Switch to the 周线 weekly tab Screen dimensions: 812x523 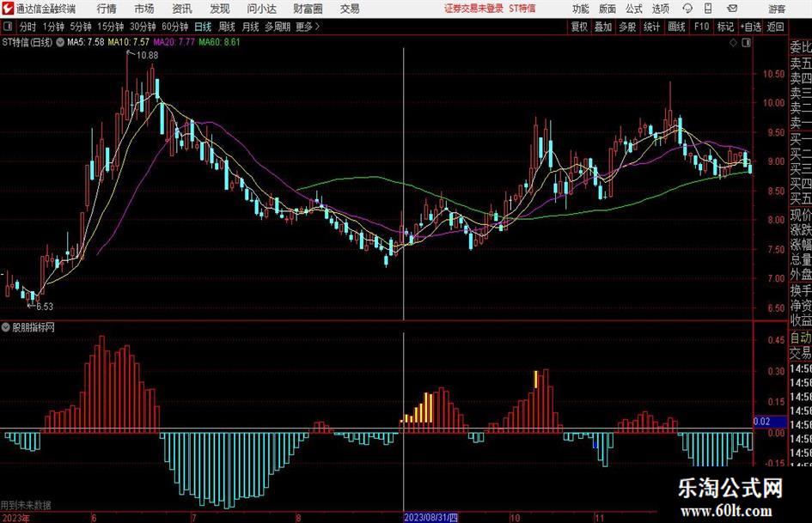pyautogui.click(x=226, y=27)
